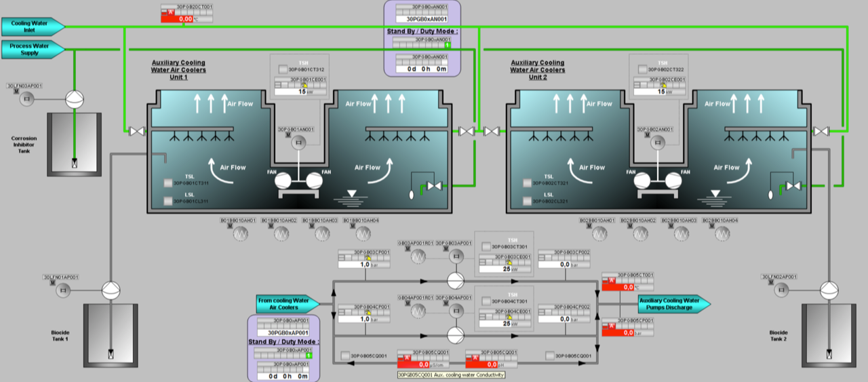Select heater GB04AP001R01 symbol
The height and width of the screenshot is (382, 868).
click(x=418, y=310)
